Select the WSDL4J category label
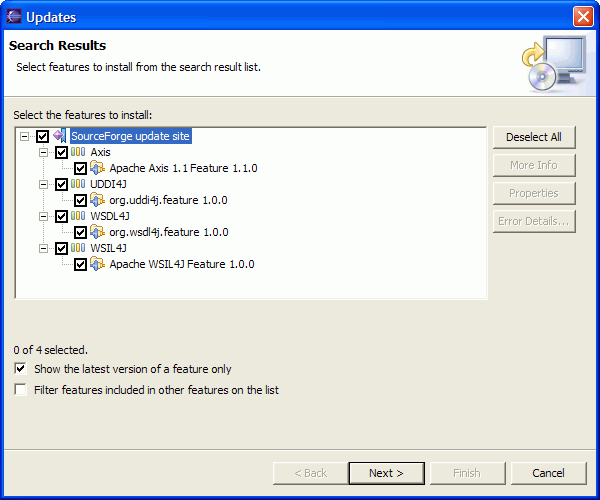This screenshot has height=500, width=600. pos(110,216)
